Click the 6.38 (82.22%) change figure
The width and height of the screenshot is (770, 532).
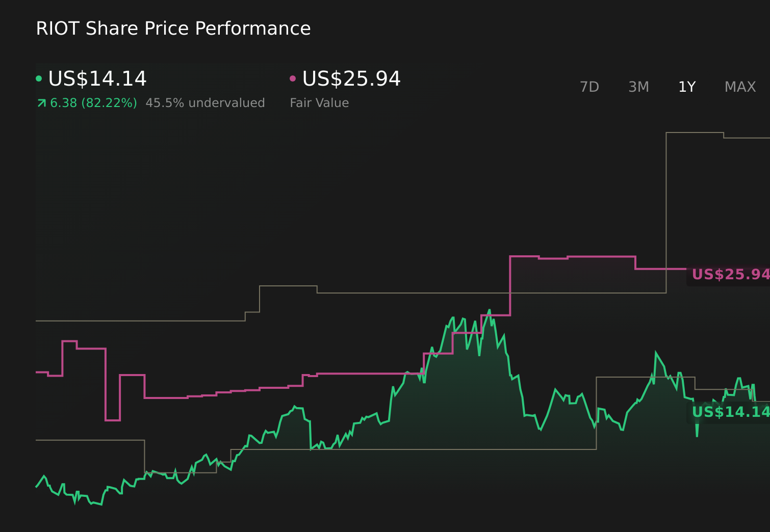93,102
